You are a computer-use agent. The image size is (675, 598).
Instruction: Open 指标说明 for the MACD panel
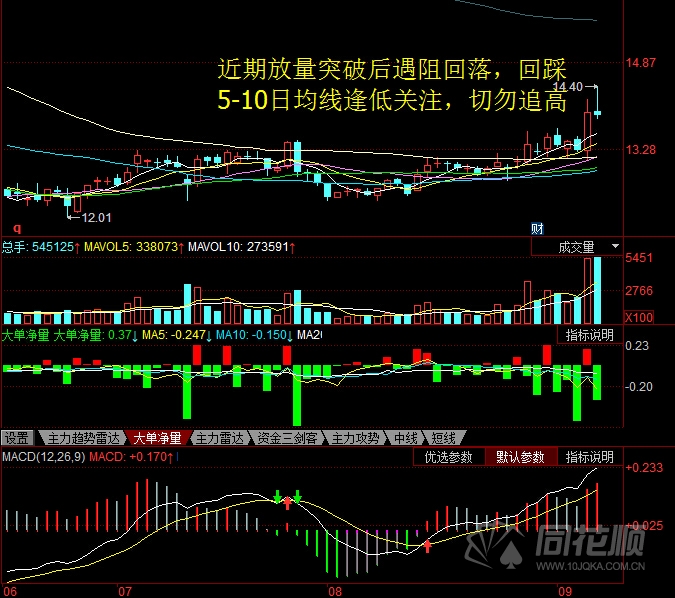[589, 457]
